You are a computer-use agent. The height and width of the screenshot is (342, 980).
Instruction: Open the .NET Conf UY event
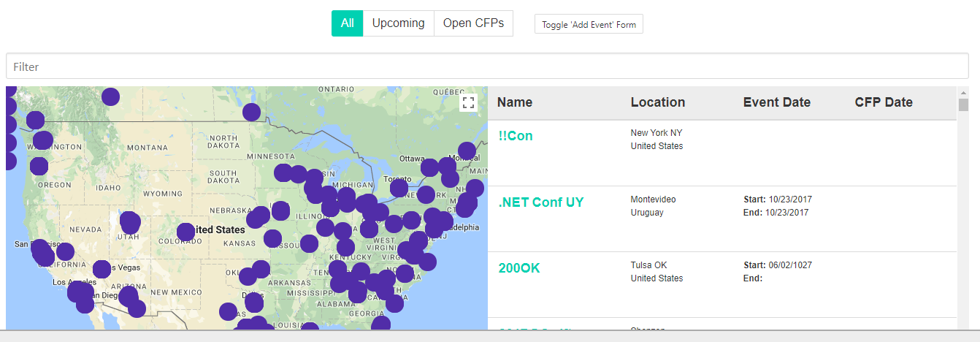pyautogui.click(x=541, y=202)
